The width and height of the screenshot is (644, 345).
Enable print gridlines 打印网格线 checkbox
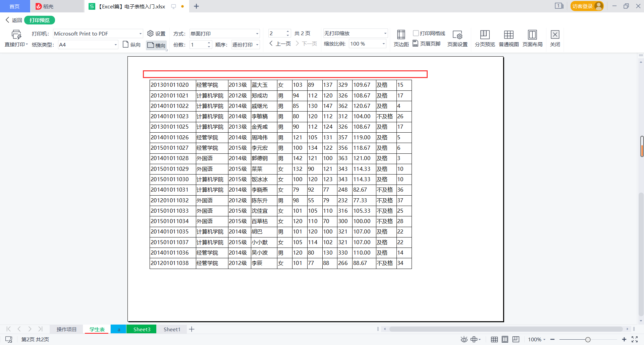click(x=416, y=33)
